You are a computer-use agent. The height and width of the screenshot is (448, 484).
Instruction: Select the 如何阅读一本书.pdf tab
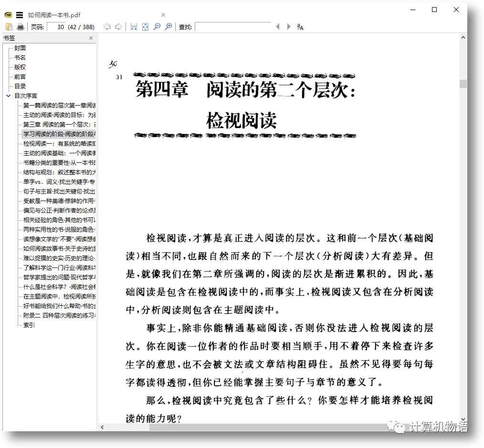coord(54,15)
